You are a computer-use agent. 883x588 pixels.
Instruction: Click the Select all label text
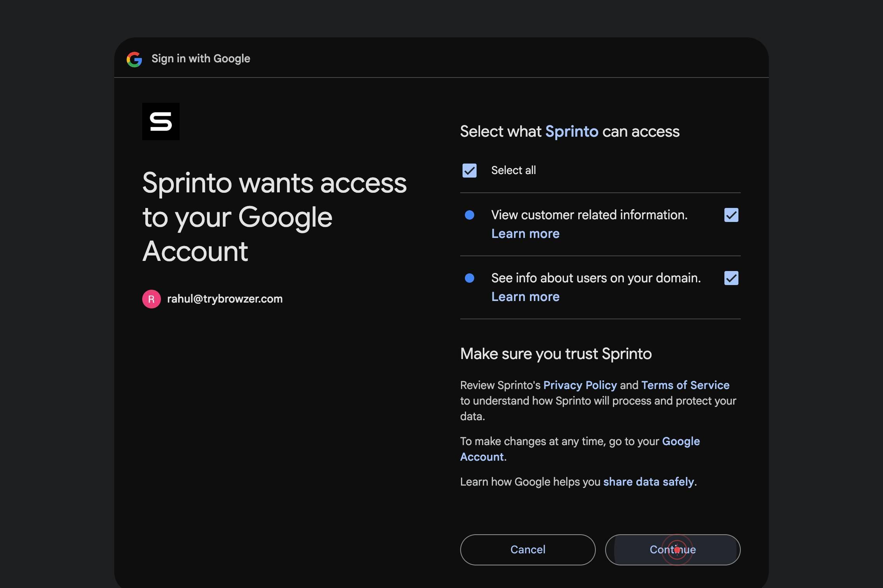[x=514, y=170]
